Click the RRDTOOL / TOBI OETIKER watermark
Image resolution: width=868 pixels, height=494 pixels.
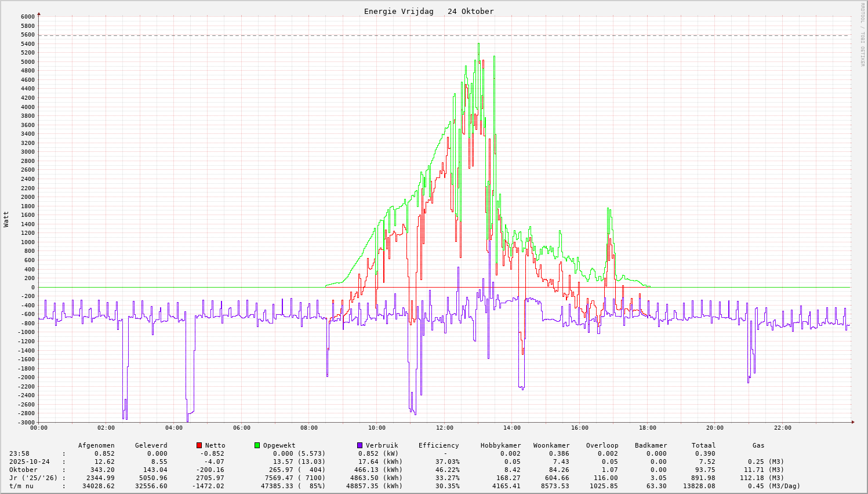pos(862,34)
